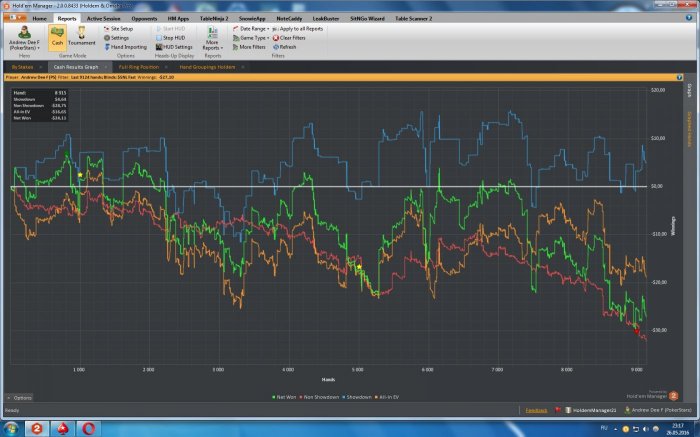
Task: Open HUD Settings
Action: [x=174, y=46]
